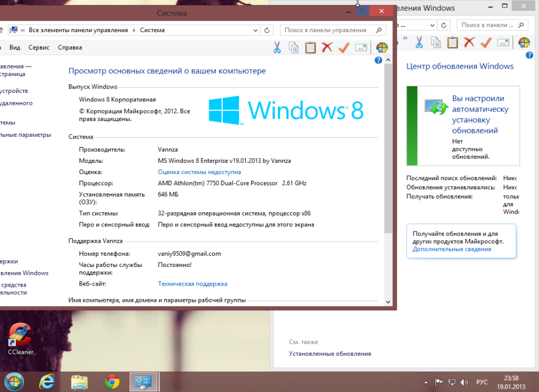Click scroll up arrow in Система window
The height and width of the screenshot is (392, 539).
coord(388,60)
